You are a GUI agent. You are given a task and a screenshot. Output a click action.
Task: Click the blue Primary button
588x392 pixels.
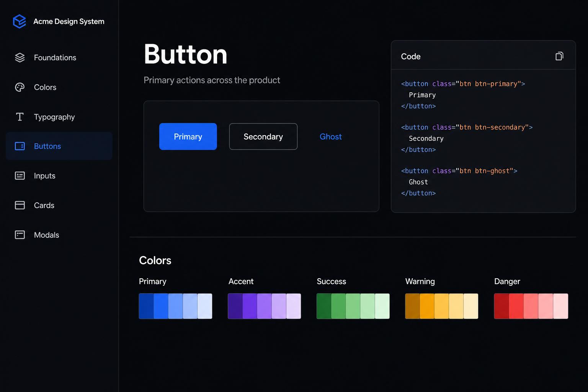click(188, 137)
